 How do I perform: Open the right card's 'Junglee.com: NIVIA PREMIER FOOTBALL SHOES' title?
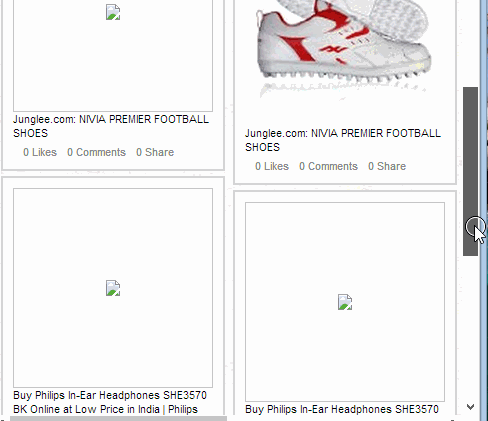[x=343, y=140]
